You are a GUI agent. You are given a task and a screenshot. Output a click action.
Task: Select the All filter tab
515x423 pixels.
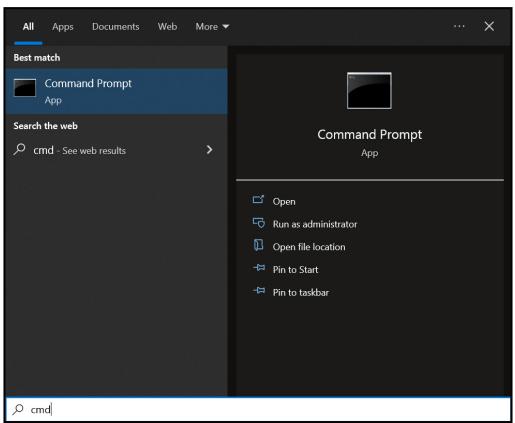point(28,27)
